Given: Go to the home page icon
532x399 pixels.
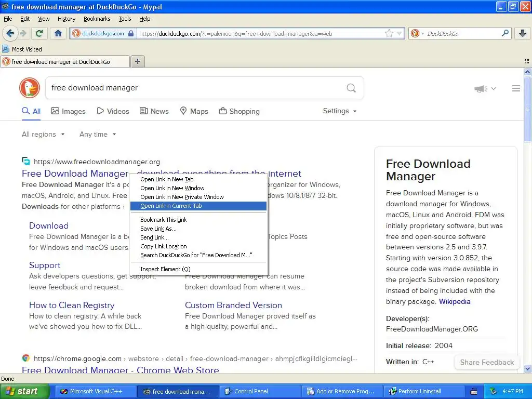Looking at the screenshot, I should coord(58,33).
